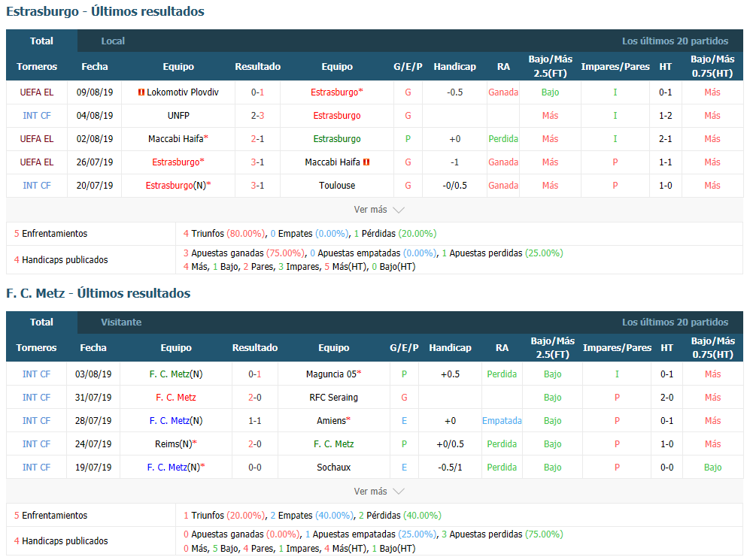Select the Total tab in the Estrasburgo section
This screenshot has height=560, width=750.
(x=41, y=41)
